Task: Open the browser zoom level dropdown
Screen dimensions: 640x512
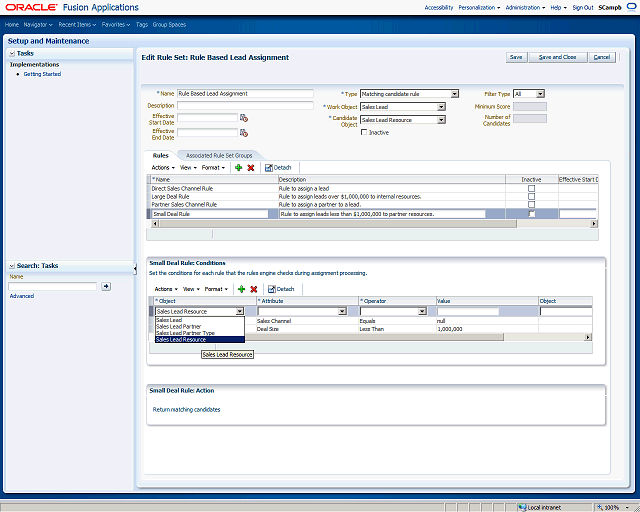Action: (627, 508)
